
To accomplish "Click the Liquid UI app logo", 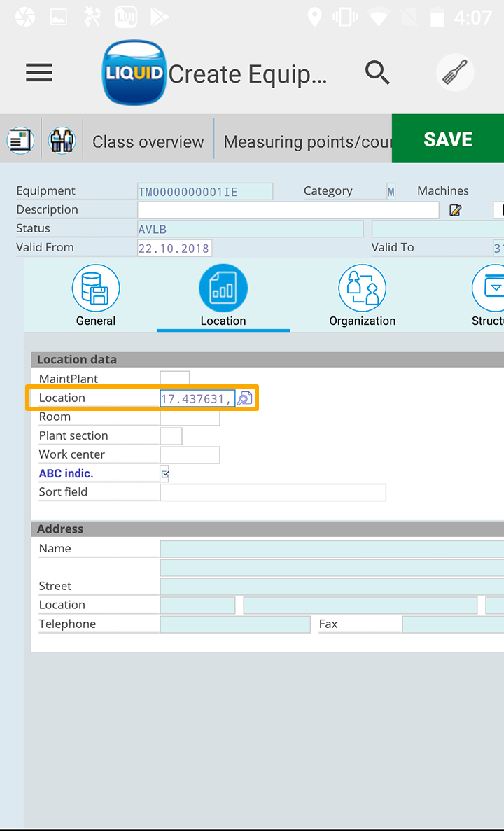I will point(134,73).
